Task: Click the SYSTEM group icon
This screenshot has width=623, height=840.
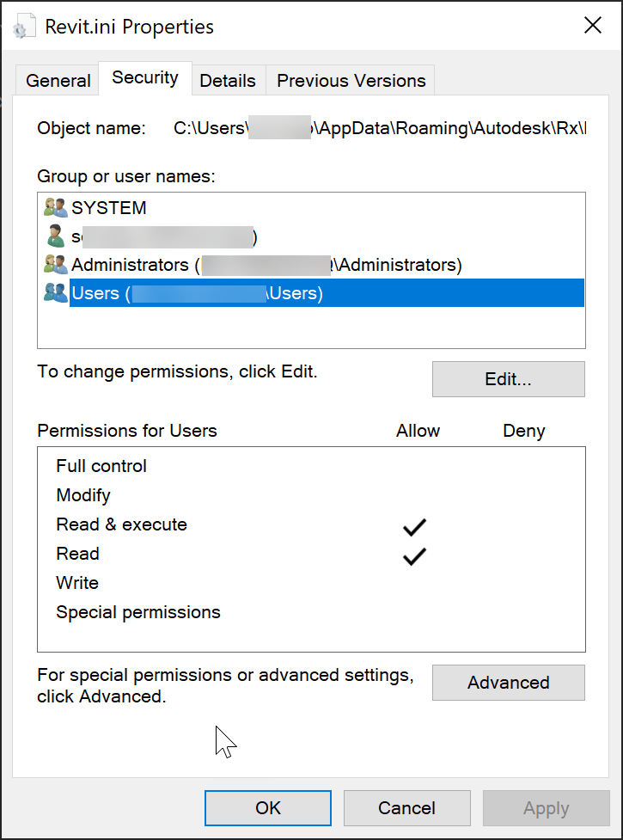Action: tap(56, 208)
